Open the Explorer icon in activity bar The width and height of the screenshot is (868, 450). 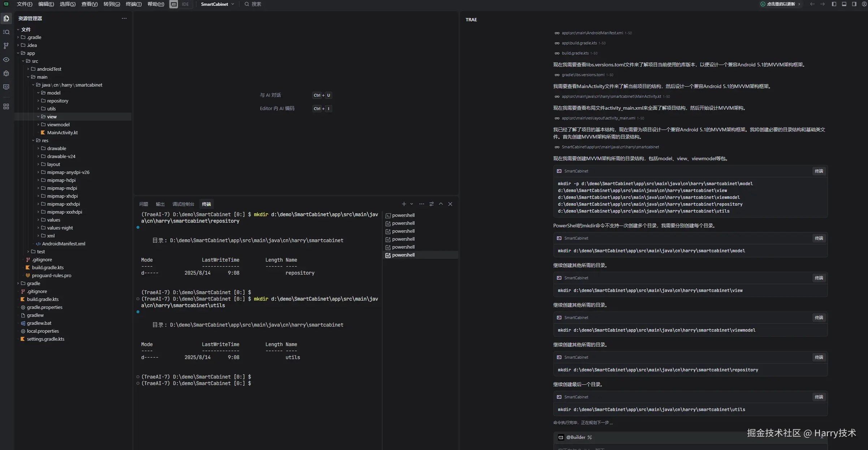click(6, 18)
